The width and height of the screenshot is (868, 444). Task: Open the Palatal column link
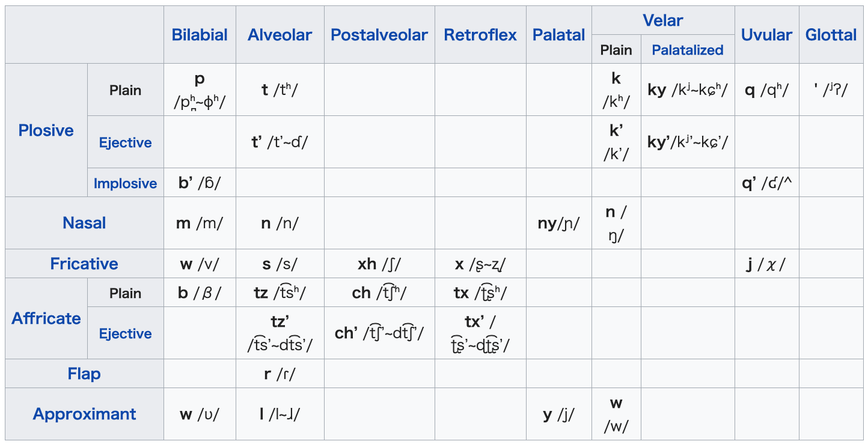[559, 35]
